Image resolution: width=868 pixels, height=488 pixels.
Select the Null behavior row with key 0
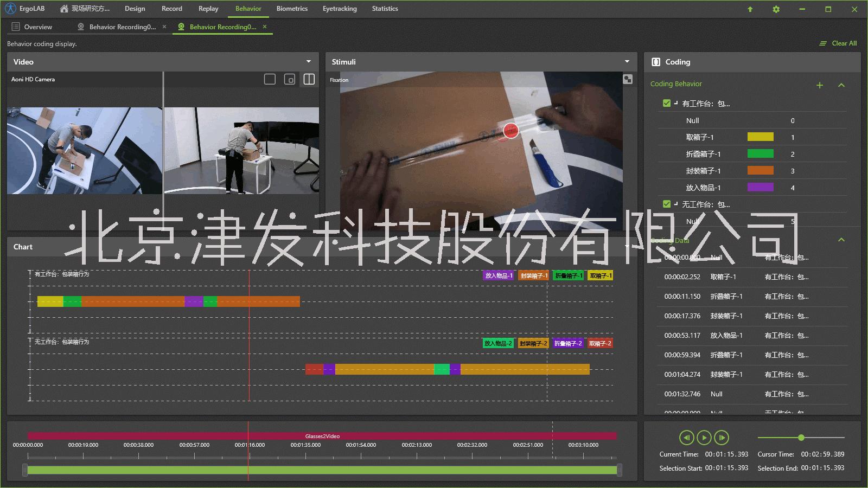tap(752, 120)
